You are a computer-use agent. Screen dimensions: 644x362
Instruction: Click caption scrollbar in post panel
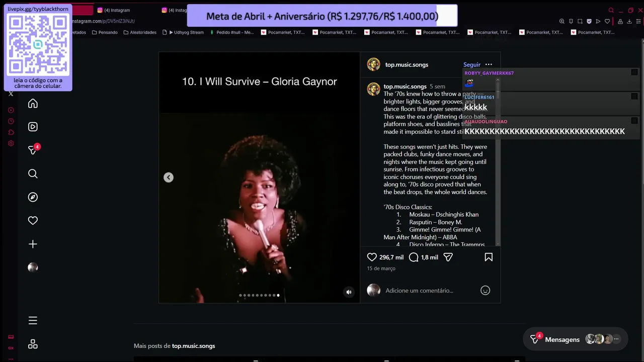[x=498, y=161]
